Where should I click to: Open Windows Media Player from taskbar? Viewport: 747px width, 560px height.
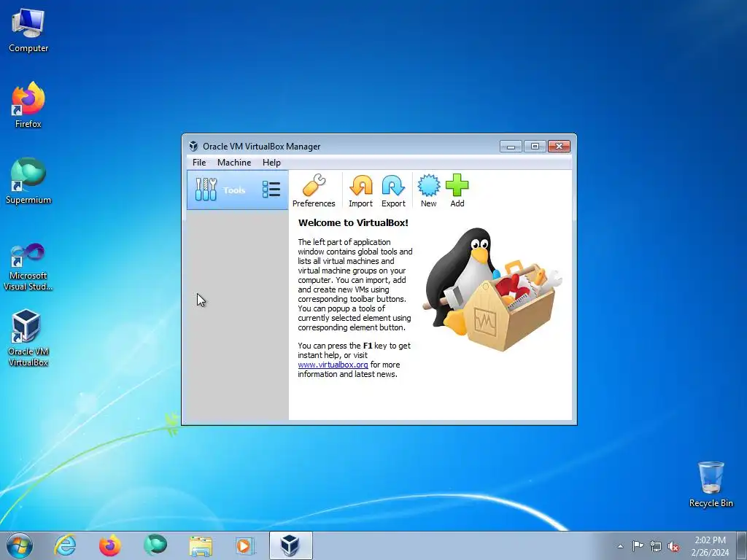(245, 545)
